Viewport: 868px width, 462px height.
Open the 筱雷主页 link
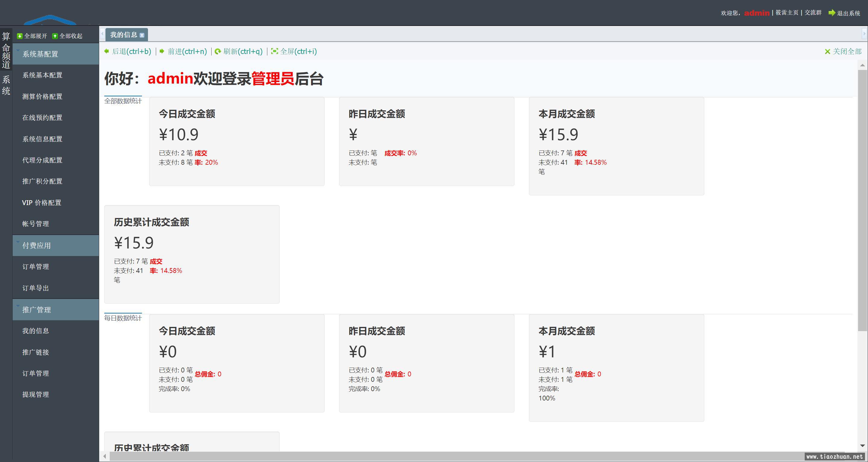click(x=787, y=12)
